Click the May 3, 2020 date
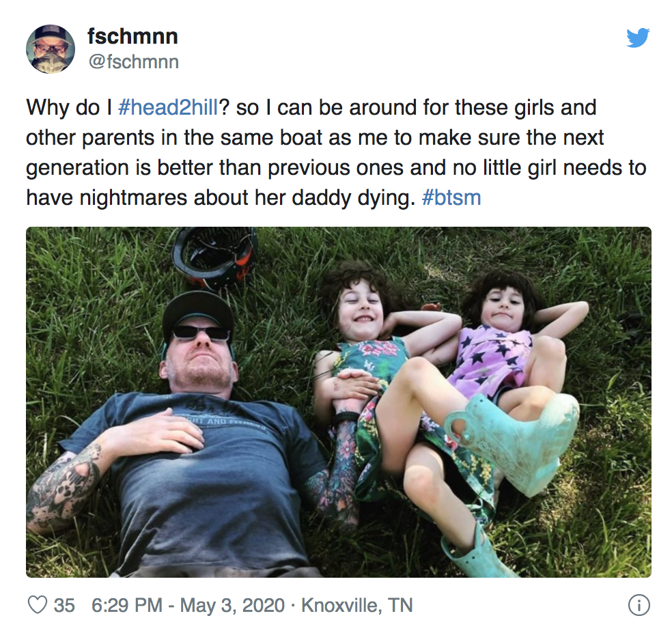 232,605
